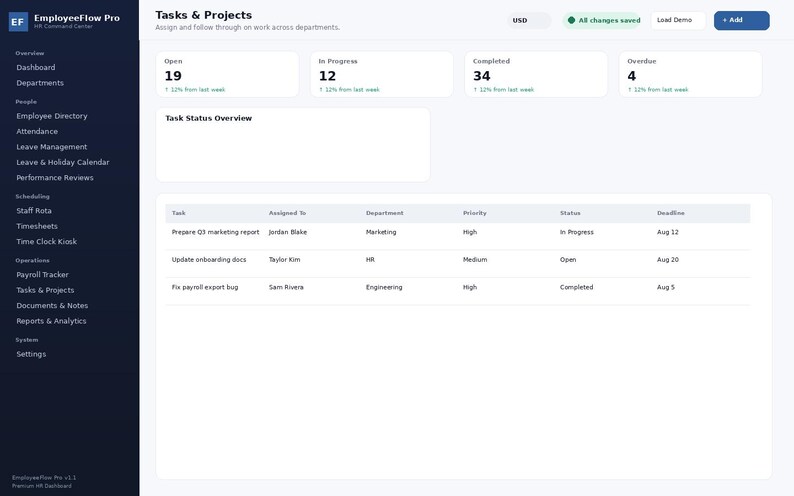Click assignee Taylor Kim
This screenshot has height=496, width=794.
click(x=285, y=260)
